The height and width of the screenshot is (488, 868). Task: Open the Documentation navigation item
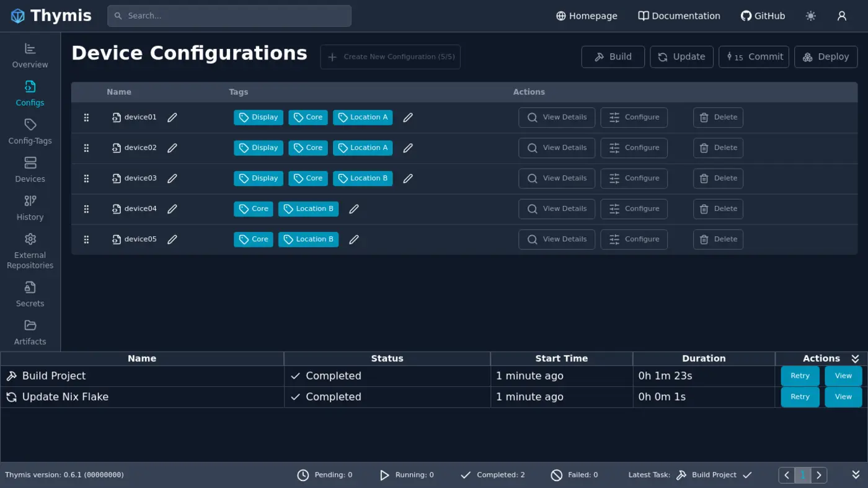(x=679, y=16)
